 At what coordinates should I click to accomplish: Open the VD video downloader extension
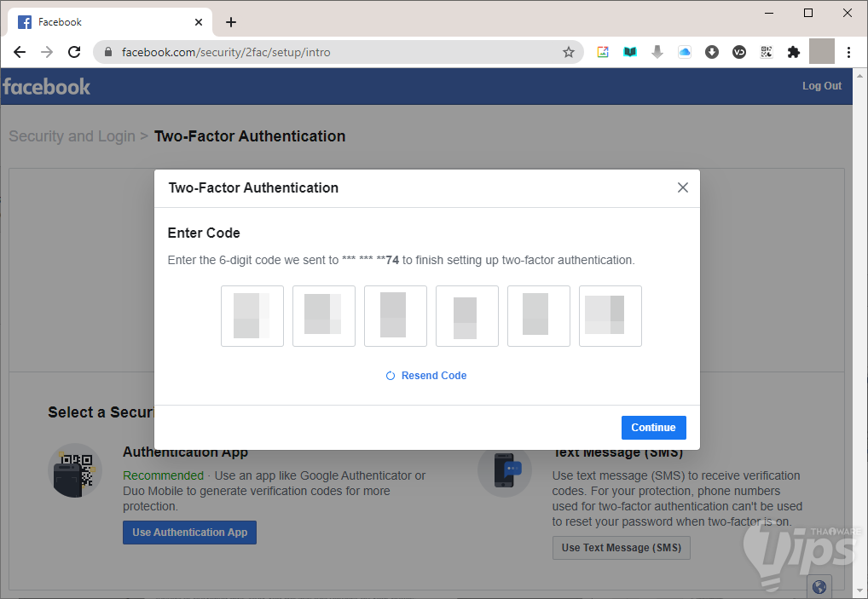739,52
